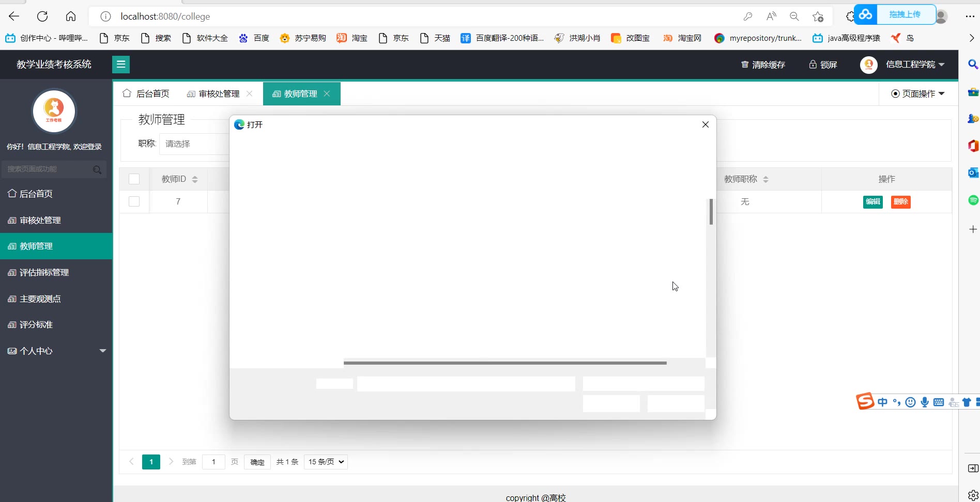
Task: Click the address bar localhost:8080/college
Action: [165, 17]
